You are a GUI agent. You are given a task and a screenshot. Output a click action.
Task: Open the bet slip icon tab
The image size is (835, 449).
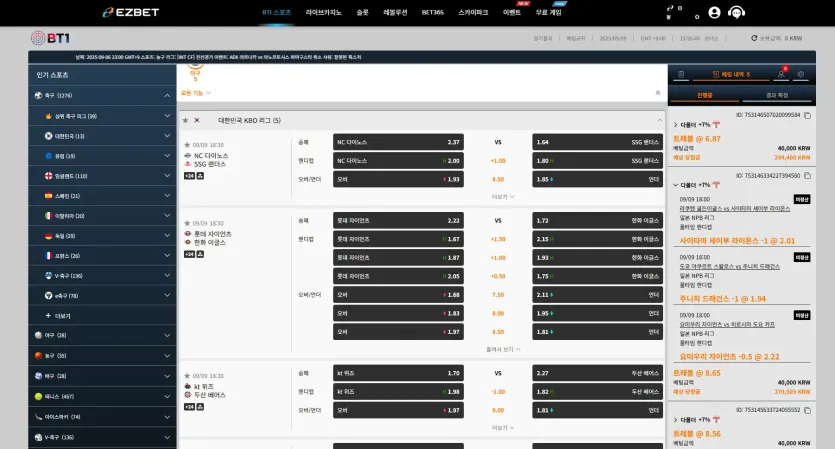[681, 75]
